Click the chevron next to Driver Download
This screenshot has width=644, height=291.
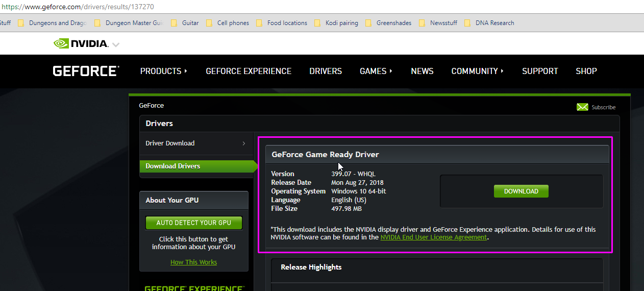tap(244, 143)
